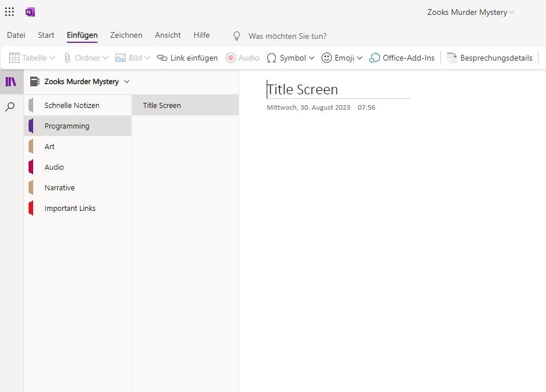Switch to the Start tab
Screen dimensions: 546x392
tap(46, 35)
